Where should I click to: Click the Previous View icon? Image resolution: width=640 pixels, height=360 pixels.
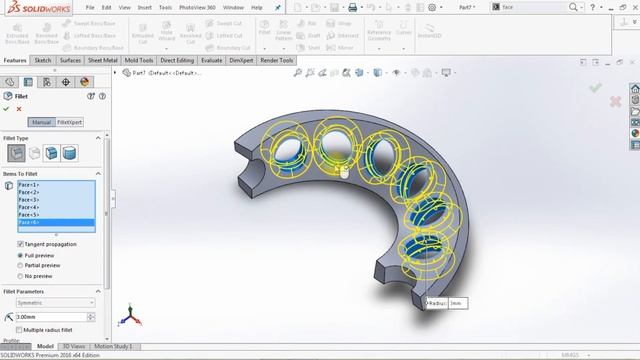[322, 73]
